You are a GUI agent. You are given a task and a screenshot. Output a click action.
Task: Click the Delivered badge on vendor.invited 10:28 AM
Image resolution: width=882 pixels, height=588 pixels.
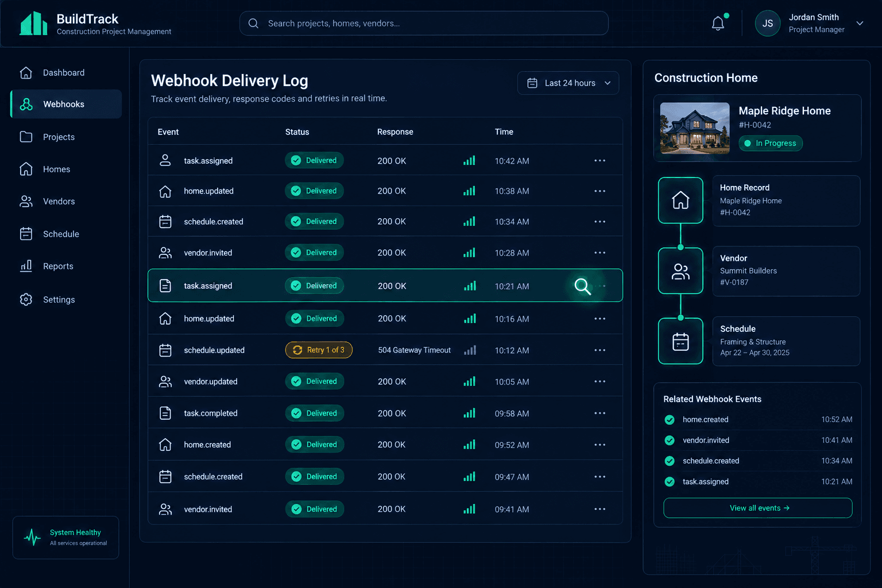pos(314,253)
